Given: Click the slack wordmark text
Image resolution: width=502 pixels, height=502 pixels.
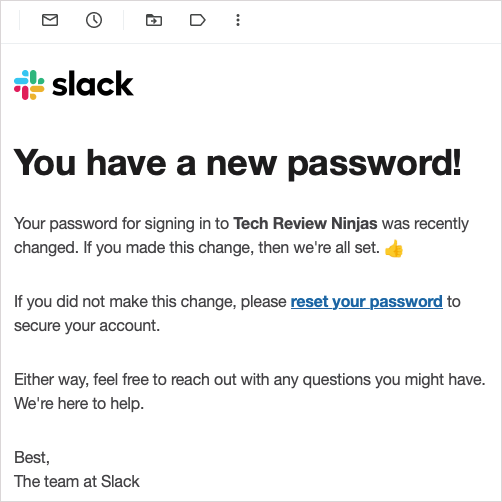Looking at the screenshot, I should [x=93, y=84].
